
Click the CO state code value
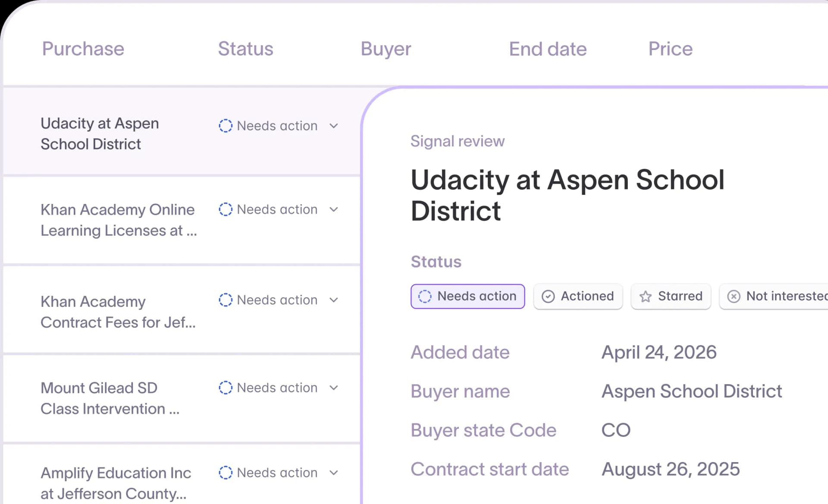tap(616, 430)
